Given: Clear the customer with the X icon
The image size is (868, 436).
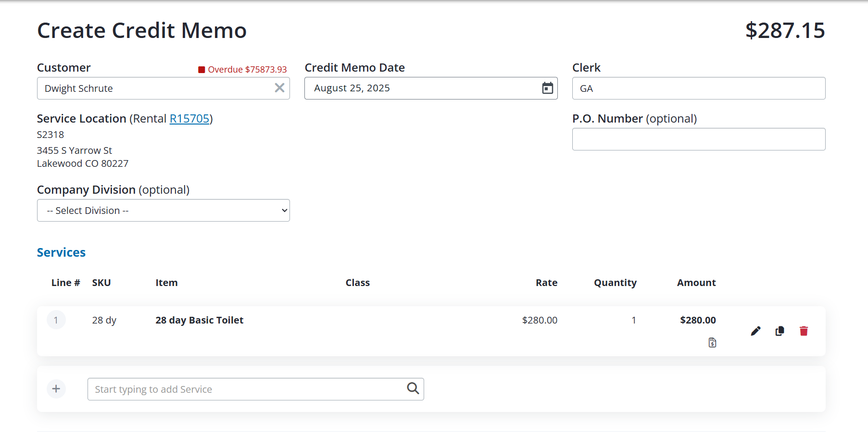Looking at the screenshot, I should (x=279, y=88).
